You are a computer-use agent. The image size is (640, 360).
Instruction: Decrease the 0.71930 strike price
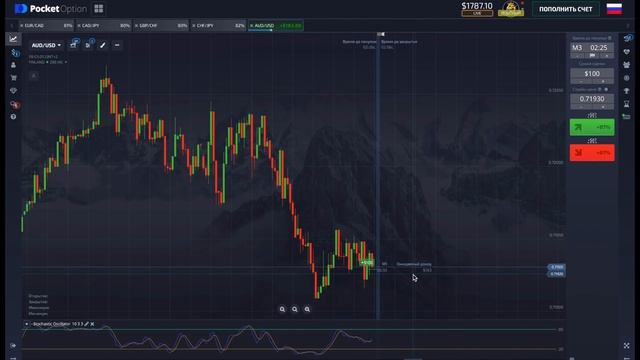pyautogui.click(x=581, y=107)
